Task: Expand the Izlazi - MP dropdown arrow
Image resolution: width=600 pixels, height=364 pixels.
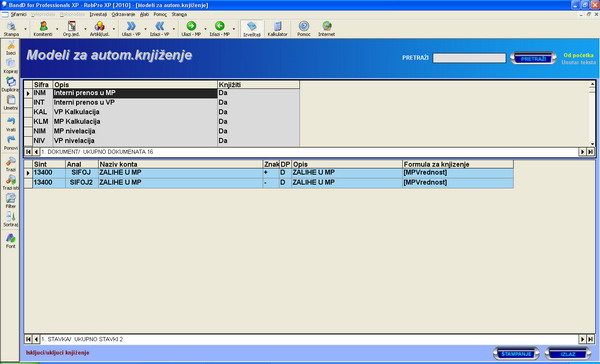Action: 234,29
